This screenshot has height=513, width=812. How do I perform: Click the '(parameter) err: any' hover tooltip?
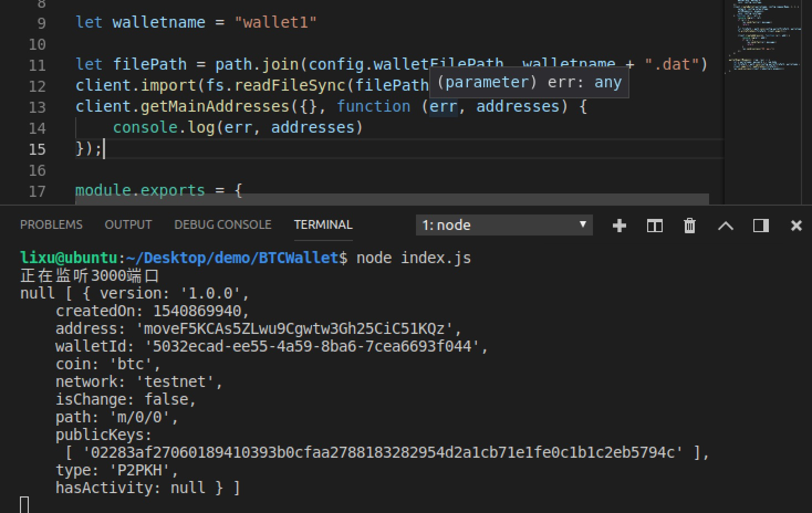tap(529, 82)
